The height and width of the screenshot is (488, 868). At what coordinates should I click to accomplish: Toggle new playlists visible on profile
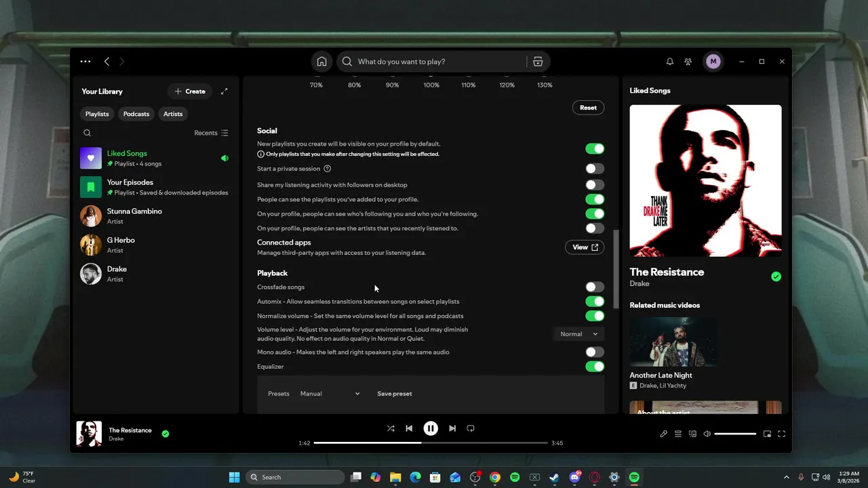[595, 149]
